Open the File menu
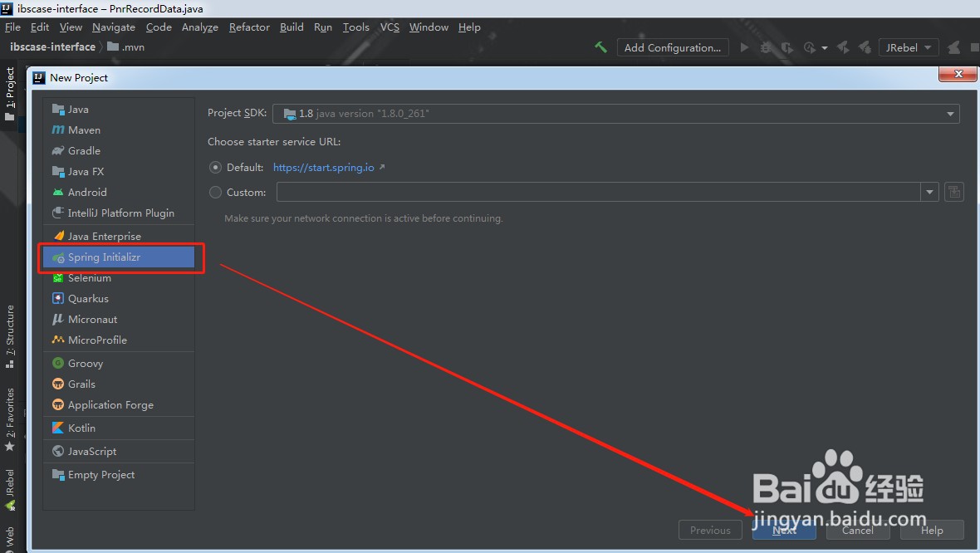 (x=12, y=27)
